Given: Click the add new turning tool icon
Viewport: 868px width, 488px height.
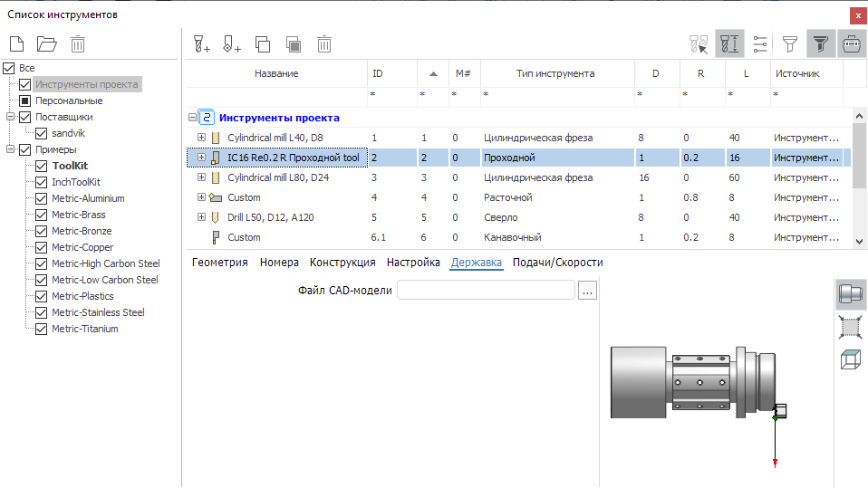Looking at the screenshot, I should pyautogui.click(x=232, y=43).
